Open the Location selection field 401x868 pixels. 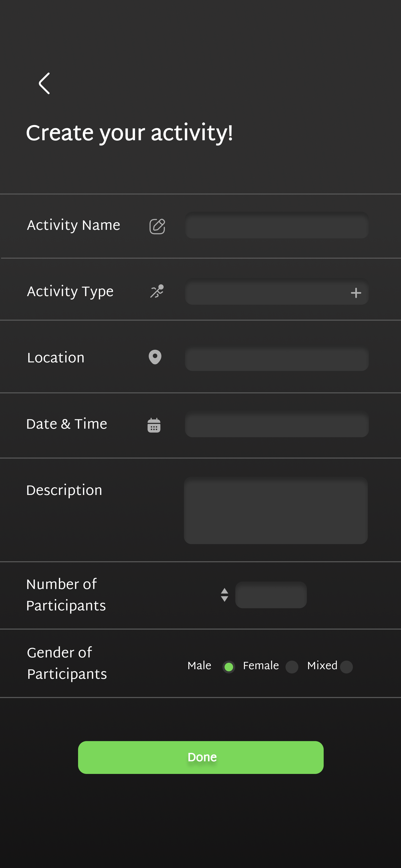[276, 359]
